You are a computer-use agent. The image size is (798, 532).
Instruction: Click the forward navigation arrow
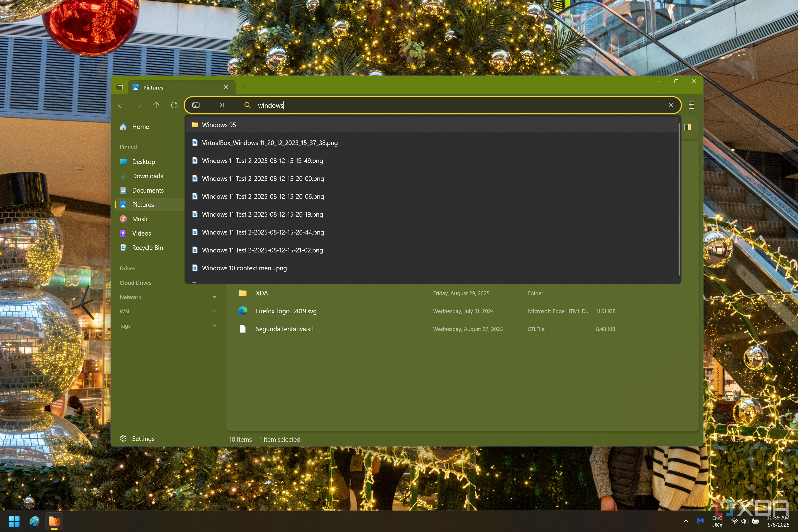(138, 105)
